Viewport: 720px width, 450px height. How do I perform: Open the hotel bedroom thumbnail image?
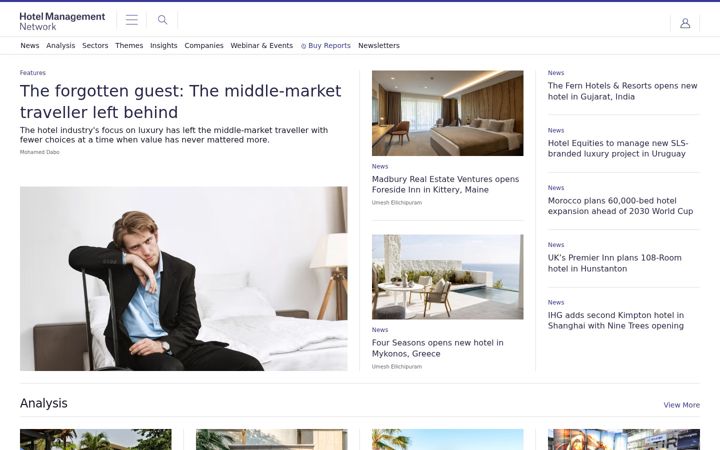tap(448, 113)
